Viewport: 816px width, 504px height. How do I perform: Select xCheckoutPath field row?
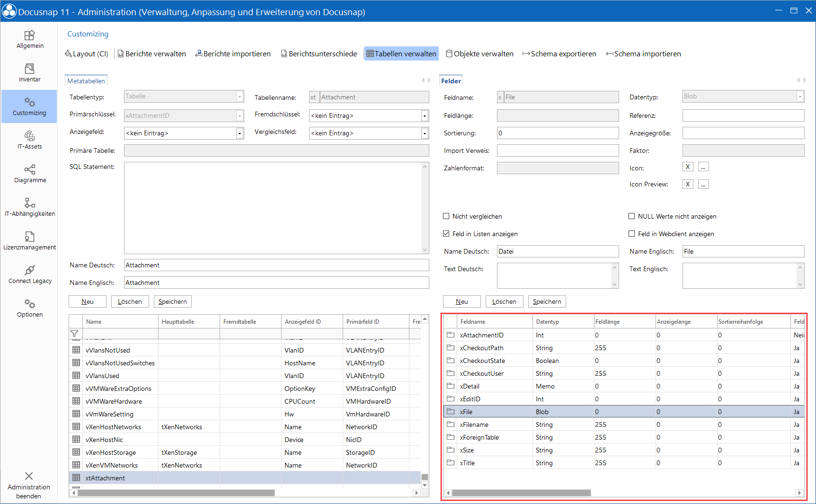(624, 348)
